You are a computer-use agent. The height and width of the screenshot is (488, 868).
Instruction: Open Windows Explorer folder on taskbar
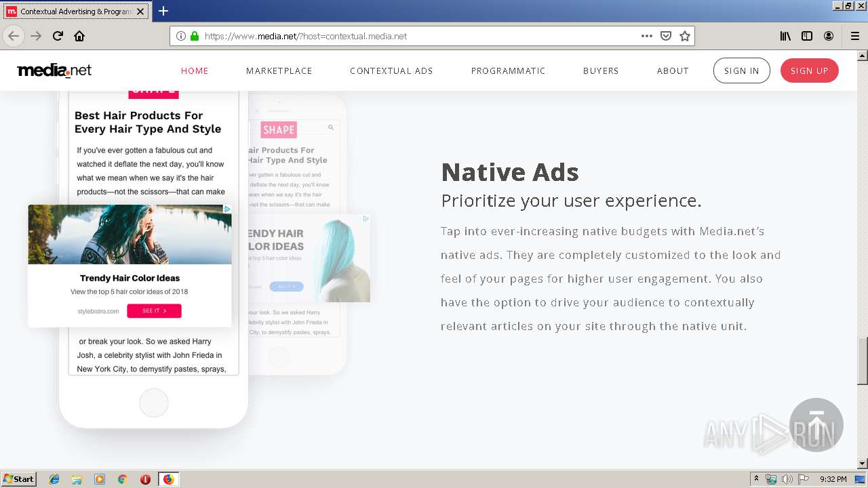77,479
